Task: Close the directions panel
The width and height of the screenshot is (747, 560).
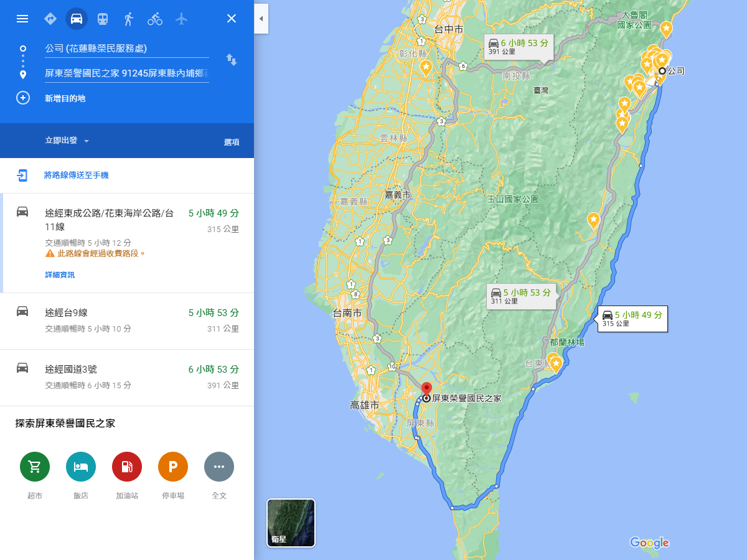Action: [232, 19]
